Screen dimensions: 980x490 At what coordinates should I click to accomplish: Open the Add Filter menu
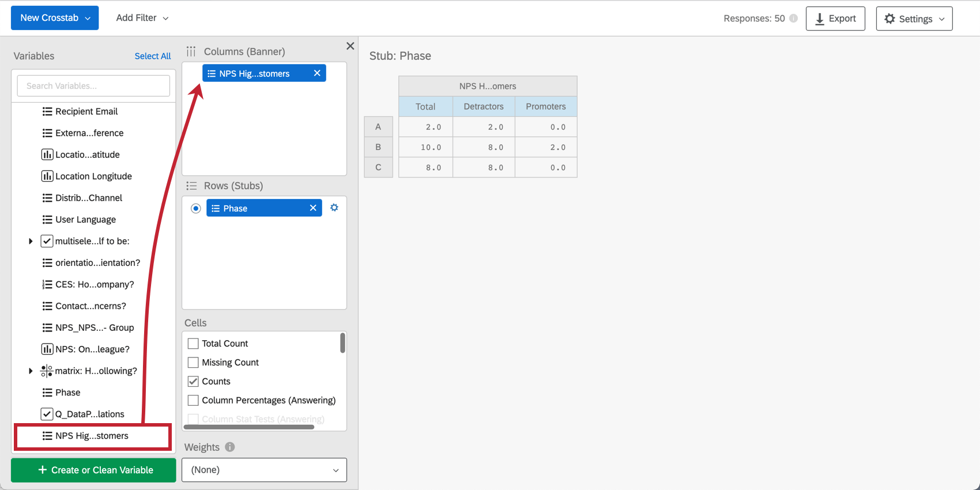(x=142, y=18)
